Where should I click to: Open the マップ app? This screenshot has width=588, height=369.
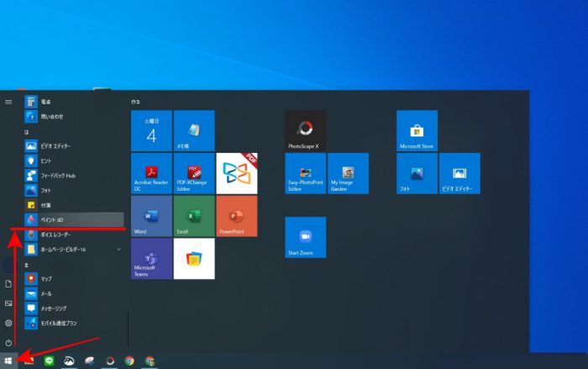coord(74,279)
